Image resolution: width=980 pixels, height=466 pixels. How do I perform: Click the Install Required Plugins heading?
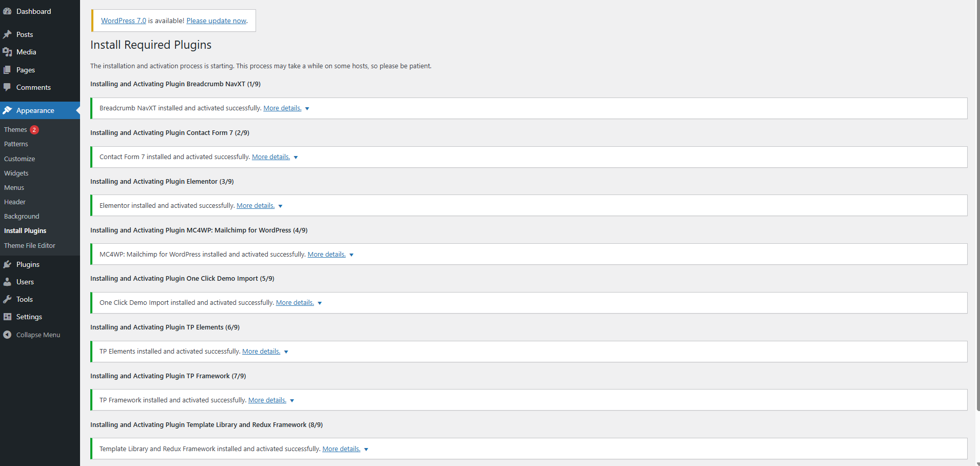click(x=151, y=45)
